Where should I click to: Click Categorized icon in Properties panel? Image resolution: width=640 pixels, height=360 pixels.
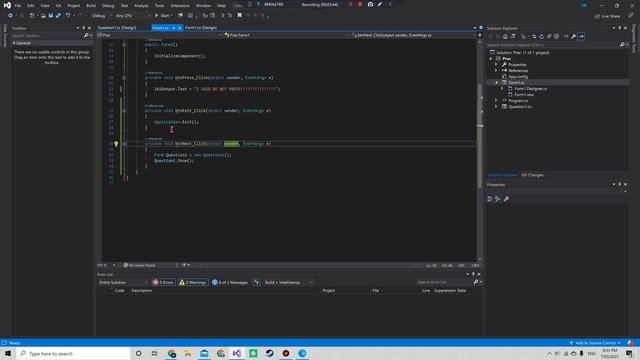(x=490, y=199)
